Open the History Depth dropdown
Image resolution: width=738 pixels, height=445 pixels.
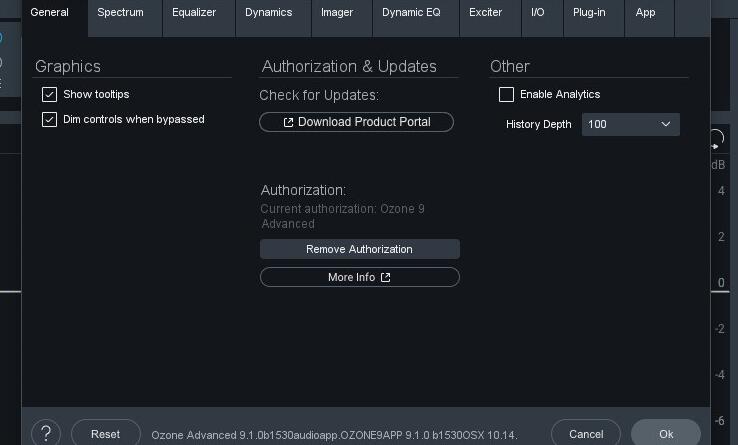[631, 124]
